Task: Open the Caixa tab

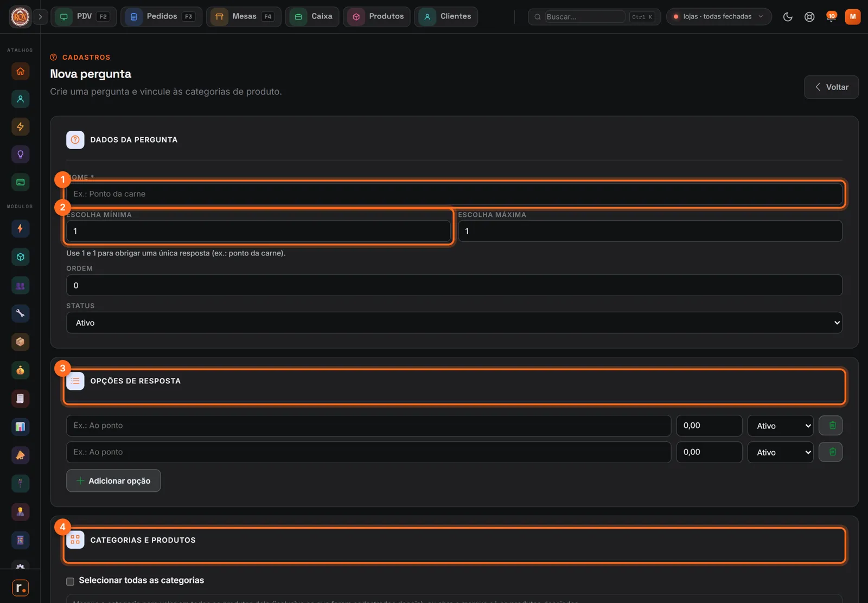Action: click(312, 17)
